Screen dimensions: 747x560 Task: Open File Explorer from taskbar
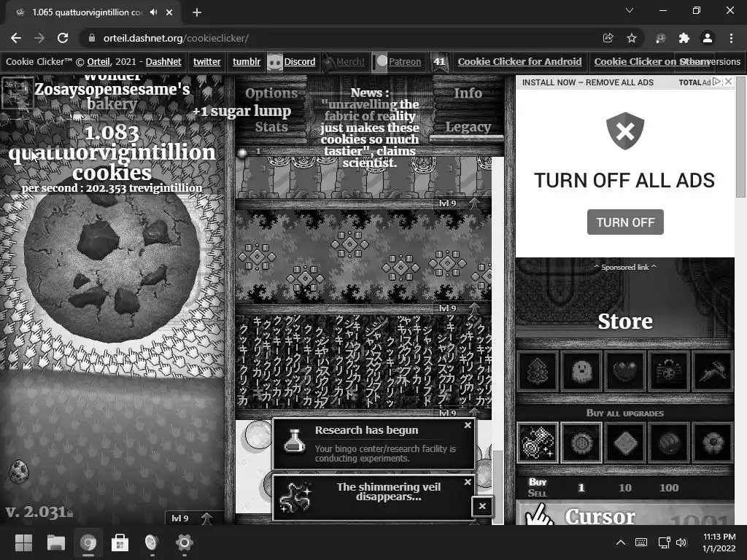55,542
